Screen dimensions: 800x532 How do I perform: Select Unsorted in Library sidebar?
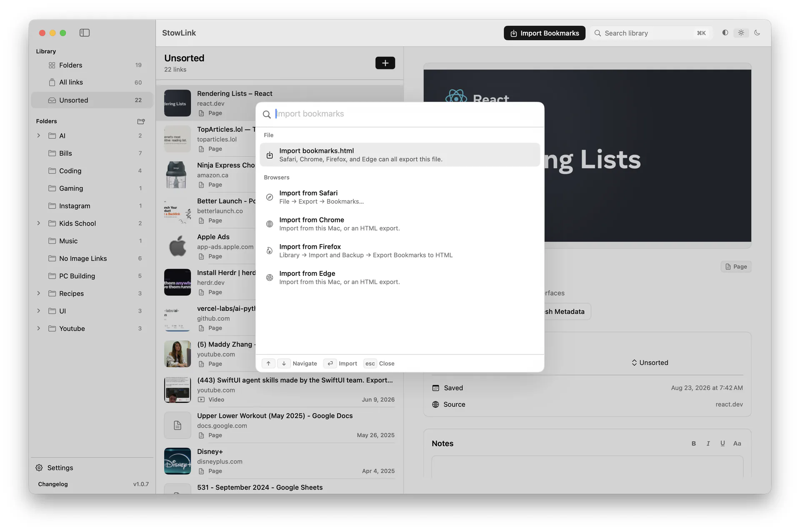point(92,100)
